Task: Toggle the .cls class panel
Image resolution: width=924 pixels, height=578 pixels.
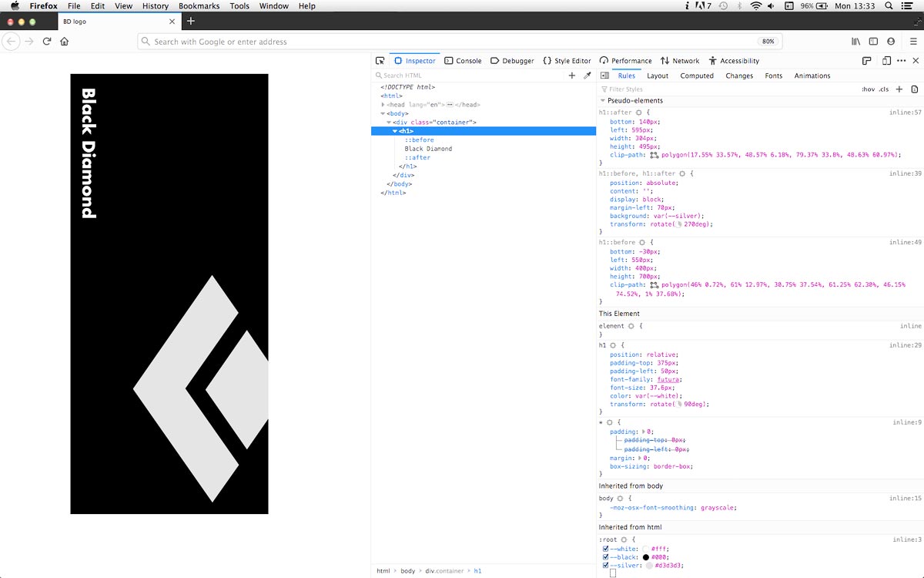Action: point(884,89)
